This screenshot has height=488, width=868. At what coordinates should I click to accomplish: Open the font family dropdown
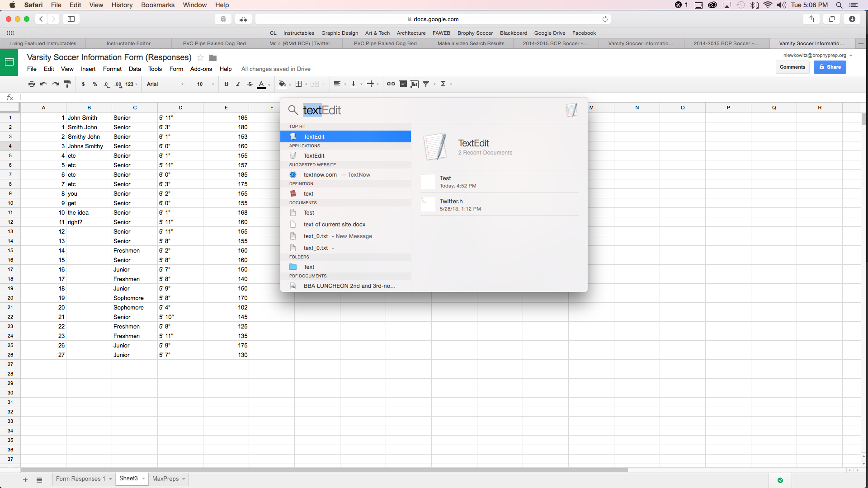[165, 84]
